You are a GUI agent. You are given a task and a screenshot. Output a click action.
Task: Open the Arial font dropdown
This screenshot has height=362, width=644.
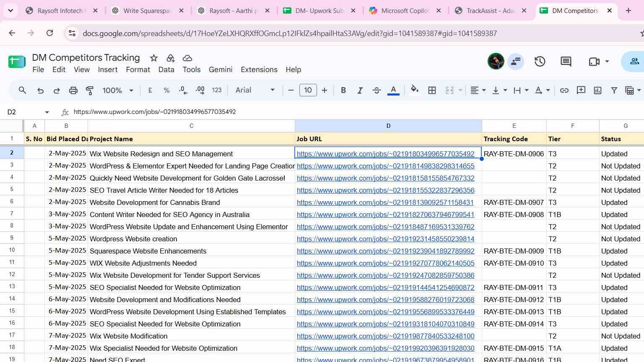[255, 90]
